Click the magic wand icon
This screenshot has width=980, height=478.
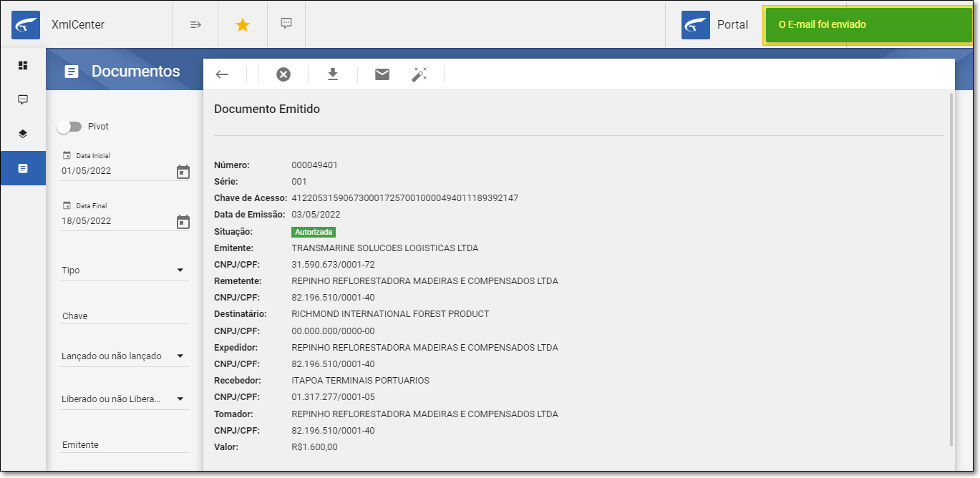419,74
